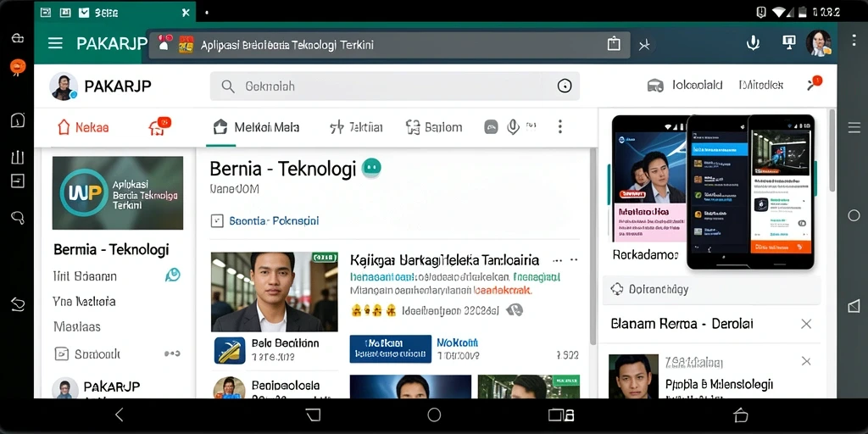Click the main content vertical scrollbar

click(593, 246)
